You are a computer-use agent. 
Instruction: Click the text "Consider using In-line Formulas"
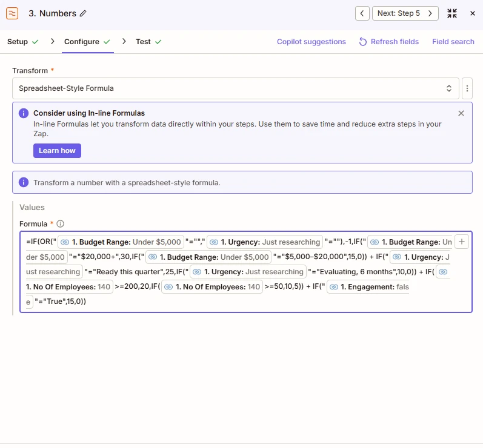(x=89, y=113)
